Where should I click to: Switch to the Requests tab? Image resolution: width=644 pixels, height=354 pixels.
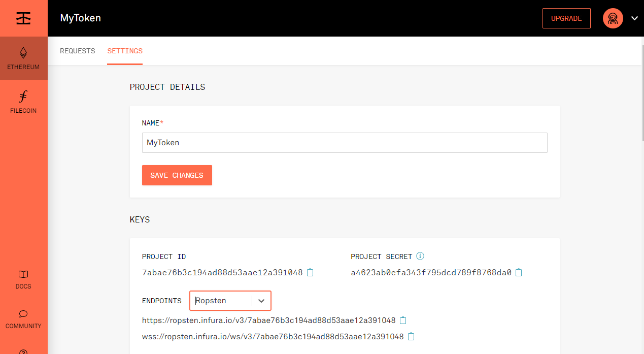tap(77, 51)
